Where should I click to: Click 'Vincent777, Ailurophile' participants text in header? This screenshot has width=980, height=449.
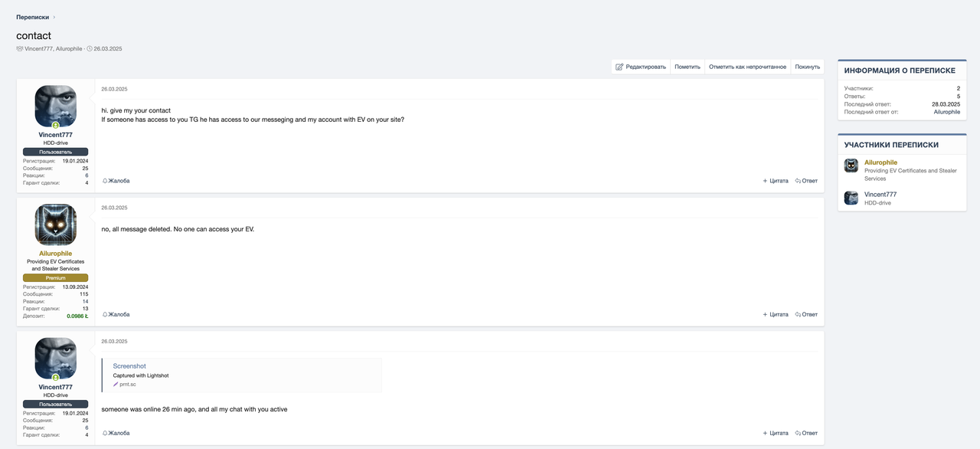pos(54,48)
